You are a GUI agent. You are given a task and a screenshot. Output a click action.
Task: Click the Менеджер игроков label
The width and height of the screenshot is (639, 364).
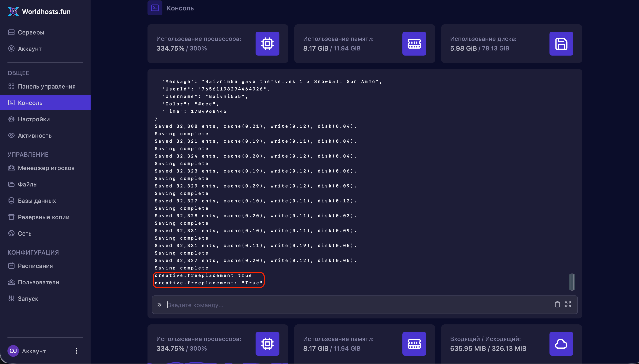tap(46, 168)
